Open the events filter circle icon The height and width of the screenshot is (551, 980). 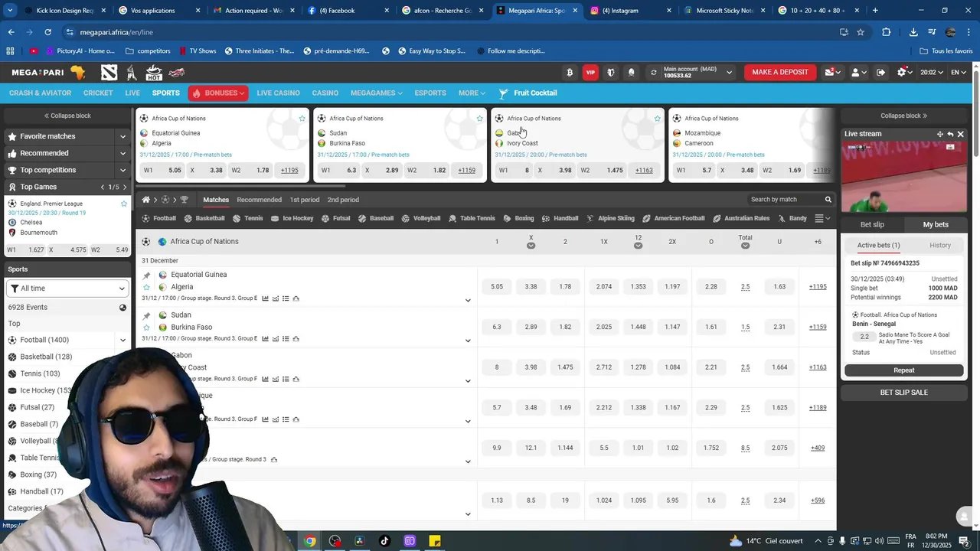(x=122, y=308)
